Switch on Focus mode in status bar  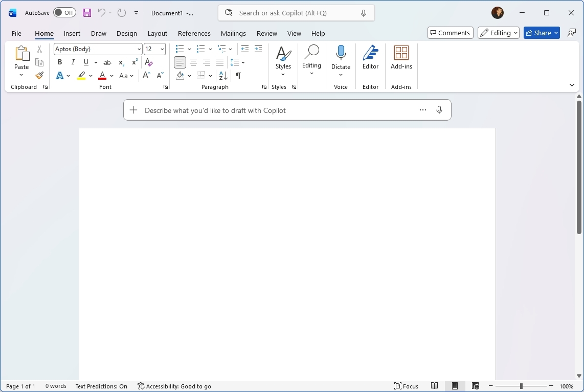(x=406, y=386)
